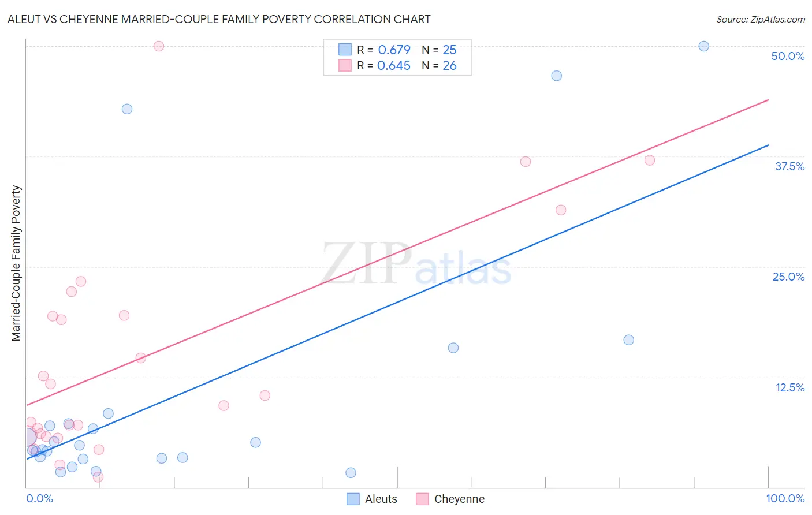Click the Aleuts legend color swatch
The height and width of the screenshot is (515, 812).
click(x=353, y=499)
